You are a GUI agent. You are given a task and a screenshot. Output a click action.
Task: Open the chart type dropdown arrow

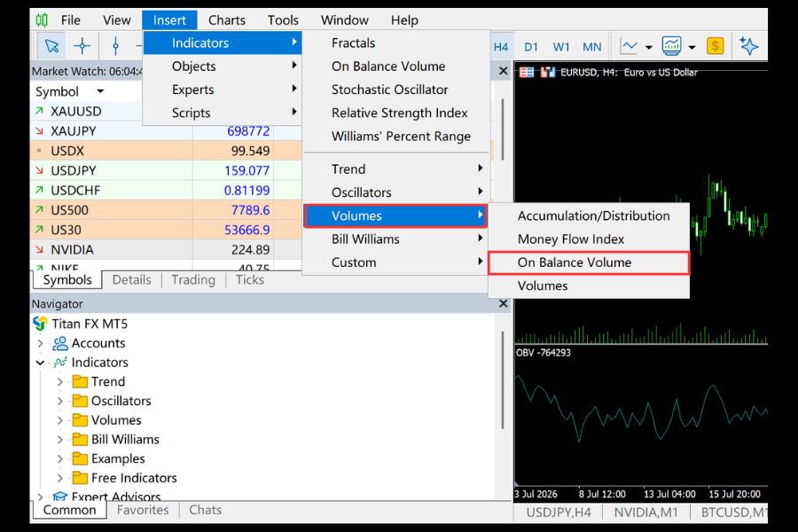pyautogui.click(x=649, y=47)
